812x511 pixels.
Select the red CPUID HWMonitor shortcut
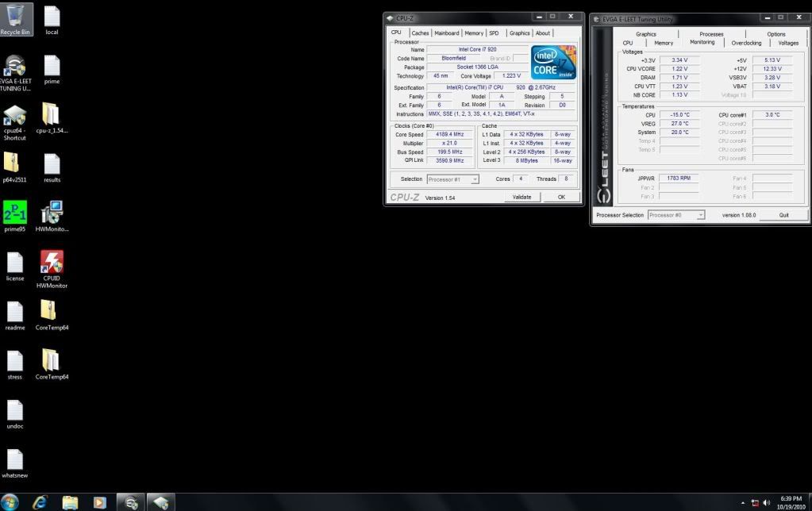point(52,269)
